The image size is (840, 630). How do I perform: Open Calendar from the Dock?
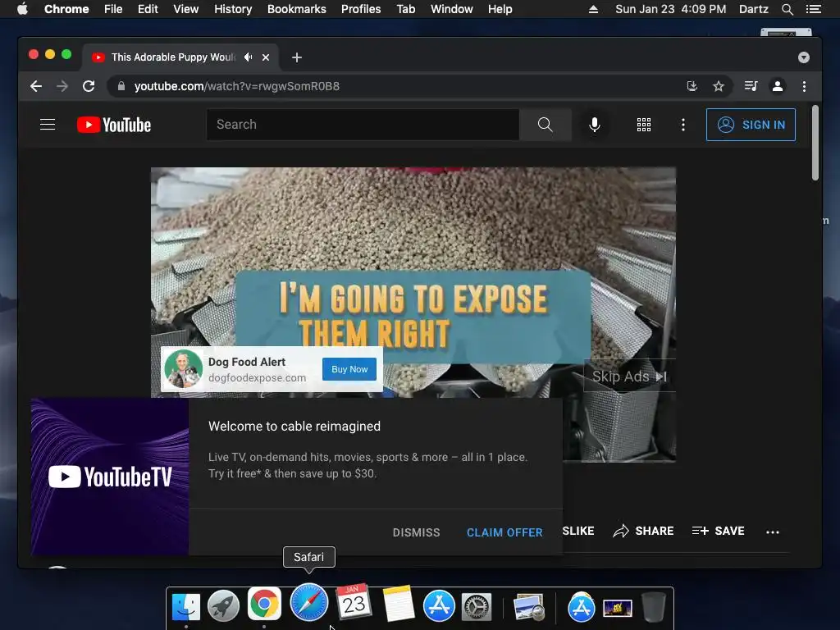point(354,603)
